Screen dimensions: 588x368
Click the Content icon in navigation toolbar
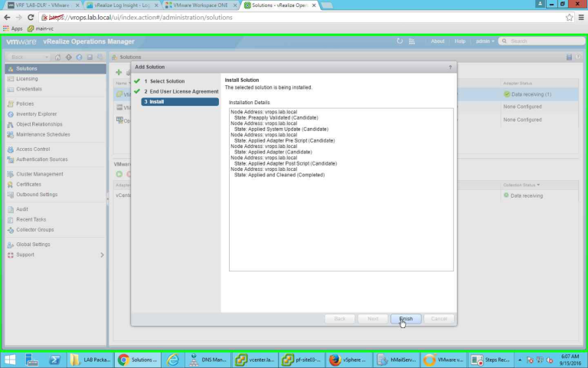tap(90, 57)
